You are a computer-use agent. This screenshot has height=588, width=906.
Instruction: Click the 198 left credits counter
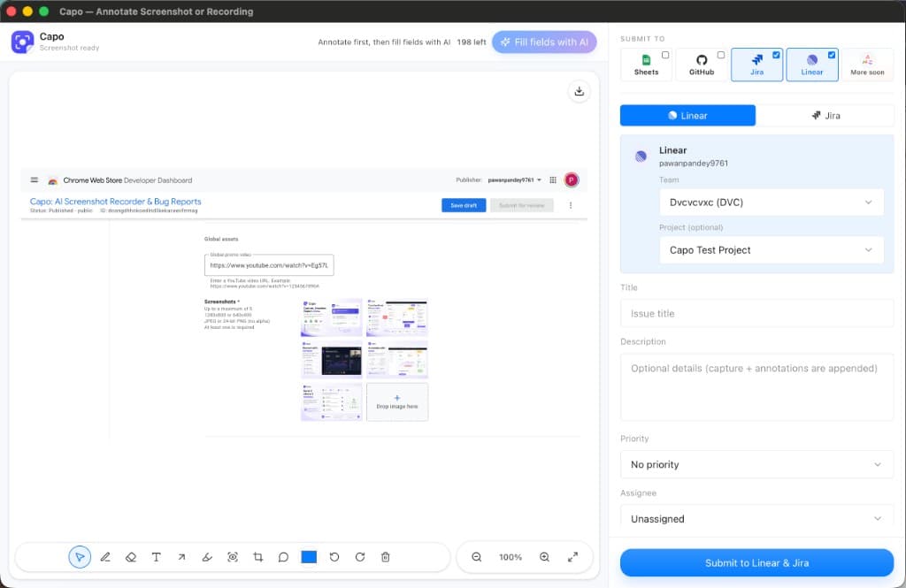coord(472,42)
